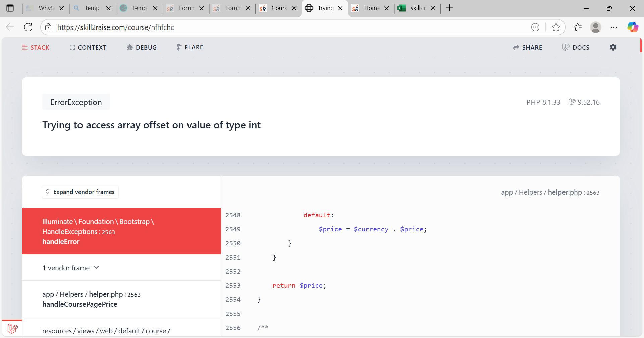The image size is (644, 338).
Task: Share the error via SHARE button
Action: click(x=528, y=47)
